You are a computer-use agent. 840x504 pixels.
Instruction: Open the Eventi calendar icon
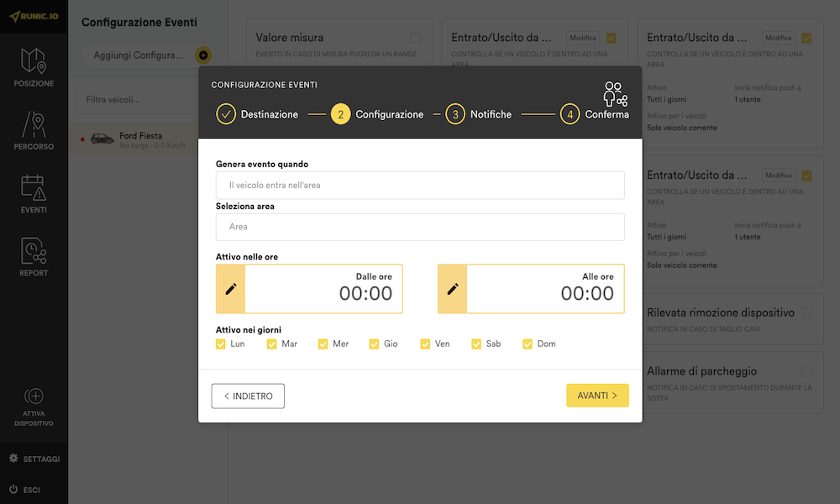tap(34, 188)
